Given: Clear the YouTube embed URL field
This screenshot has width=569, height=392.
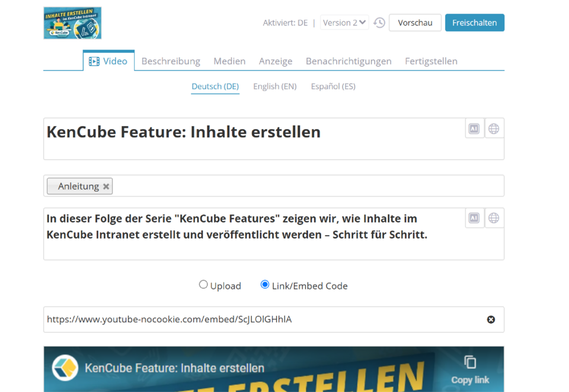Looking at the screenshot, I should coord(491,320).
